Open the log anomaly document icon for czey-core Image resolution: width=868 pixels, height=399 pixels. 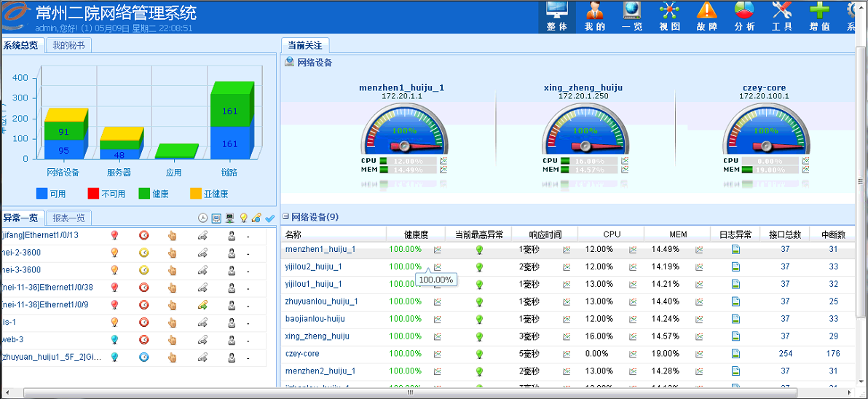[x=735, y=354]
